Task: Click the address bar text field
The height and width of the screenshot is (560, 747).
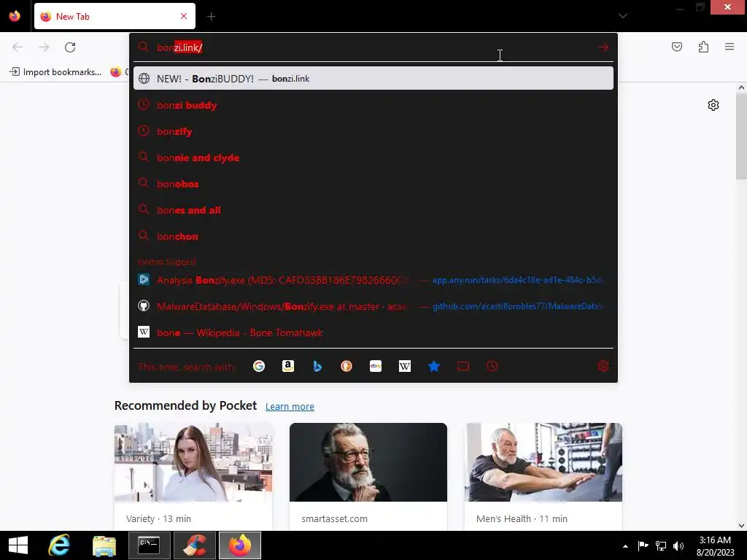Action: pyautogui.click(x=373, y=47)
